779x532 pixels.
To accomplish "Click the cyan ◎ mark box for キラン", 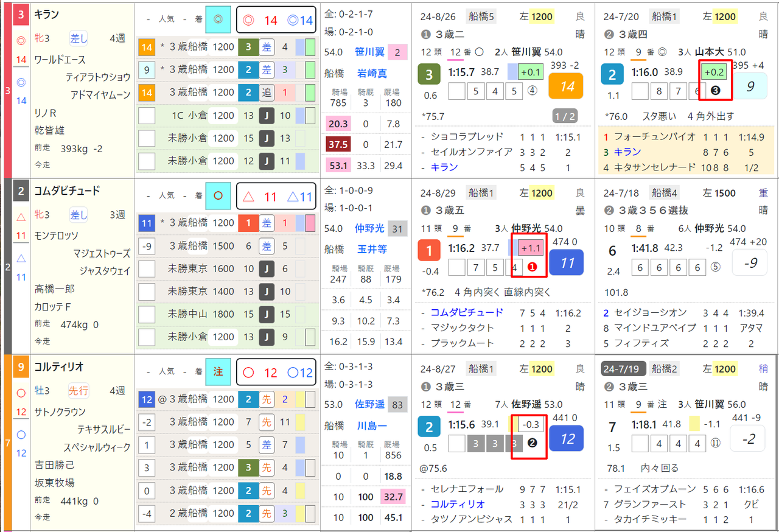I will click(x=218, y=20).
